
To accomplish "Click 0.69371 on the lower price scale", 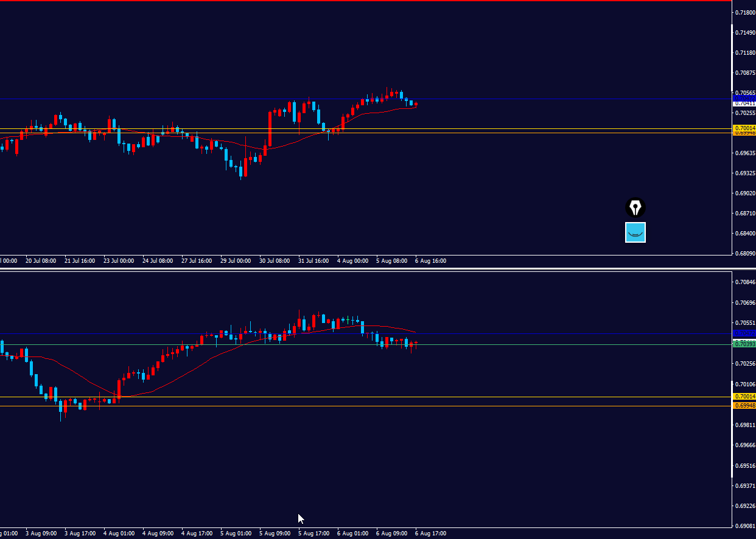I will coord(745,485).
